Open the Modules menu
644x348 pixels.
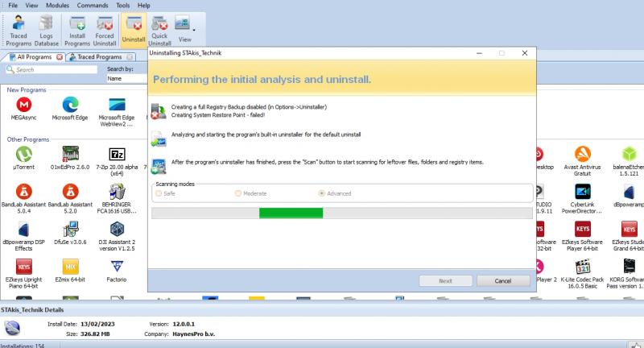coord(57,6)
